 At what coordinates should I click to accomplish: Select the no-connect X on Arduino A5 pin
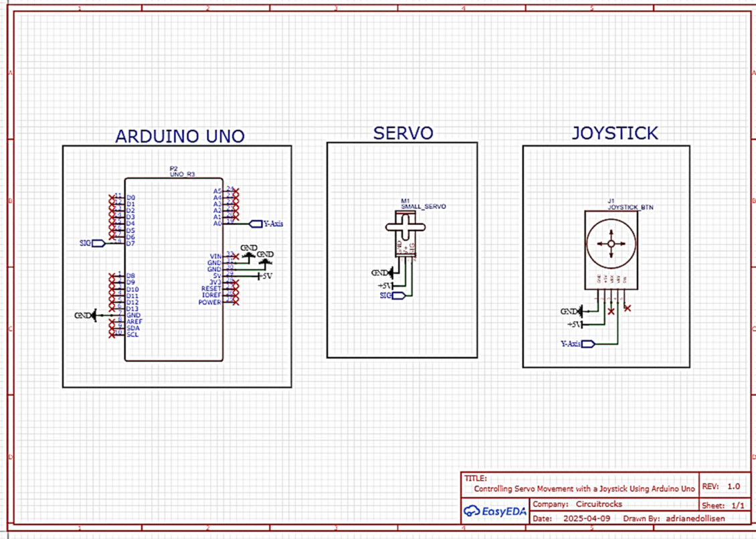coord(235,191)
